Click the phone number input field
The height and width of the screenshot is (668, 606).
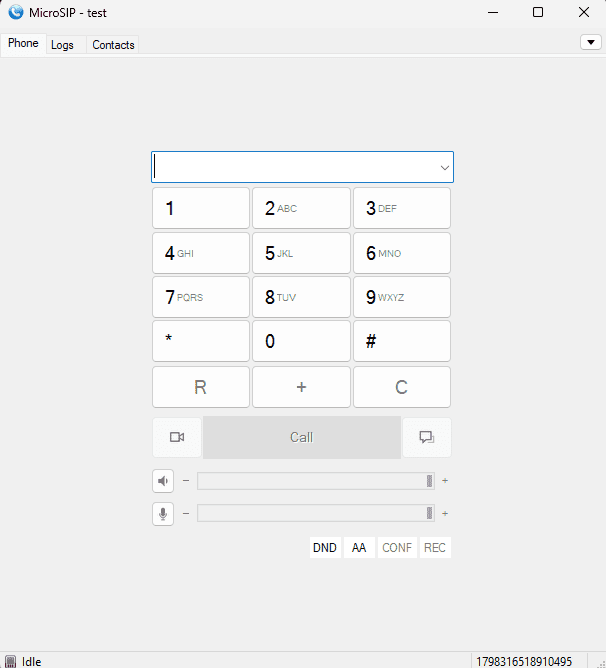click(x=295, y=168)
